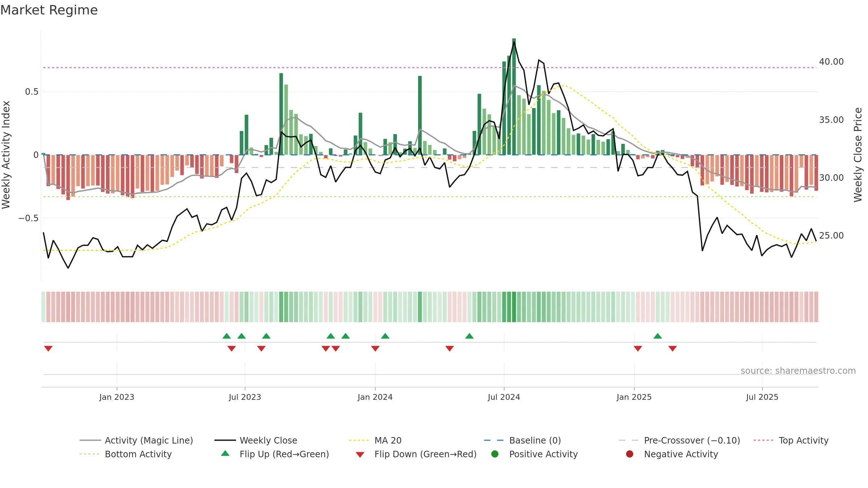This screenshot has height=488, width=868.
Task: Click the Market Regime chart title
Action: pyautogui.click(x=49, y=10)
